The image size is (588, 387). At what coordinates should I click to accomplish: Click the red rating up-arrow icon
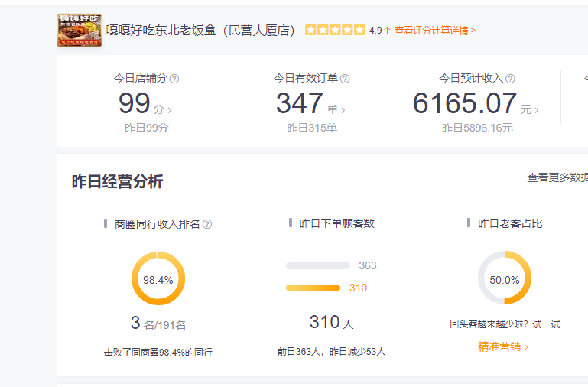[x=387, y=31]
